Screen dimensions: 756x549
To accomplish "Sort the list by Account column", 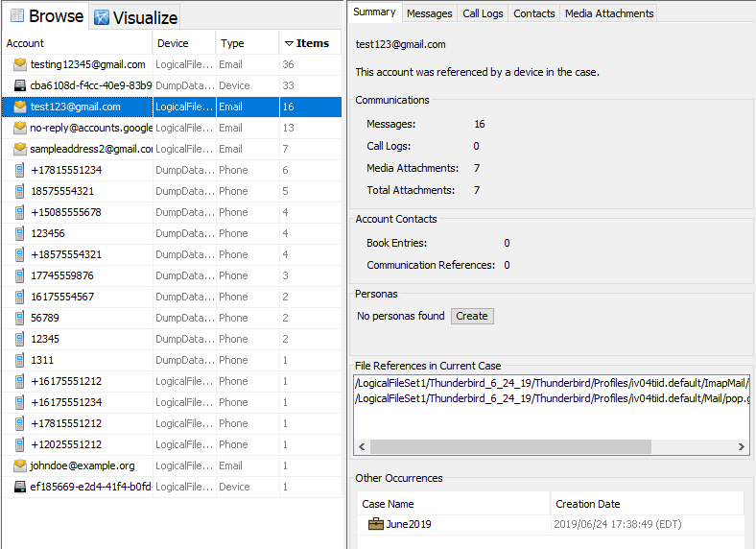I will click(77, 43).
